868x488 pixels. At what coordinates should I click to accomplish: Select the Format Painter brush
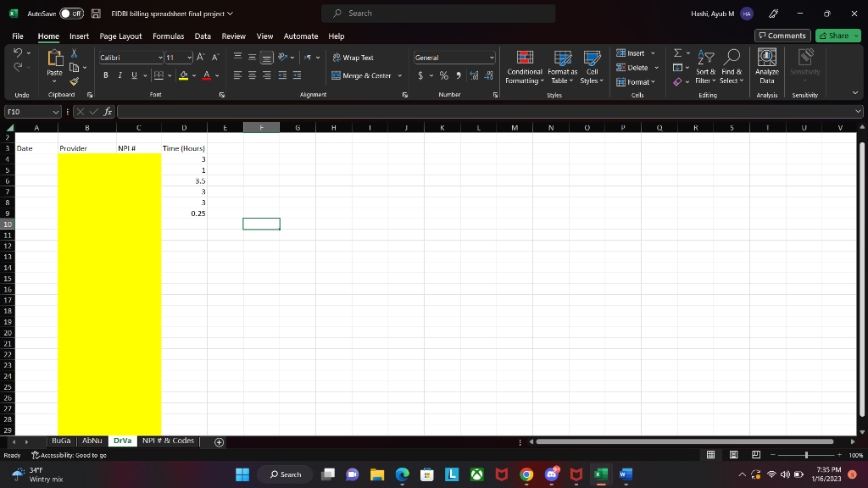(75, 81)
